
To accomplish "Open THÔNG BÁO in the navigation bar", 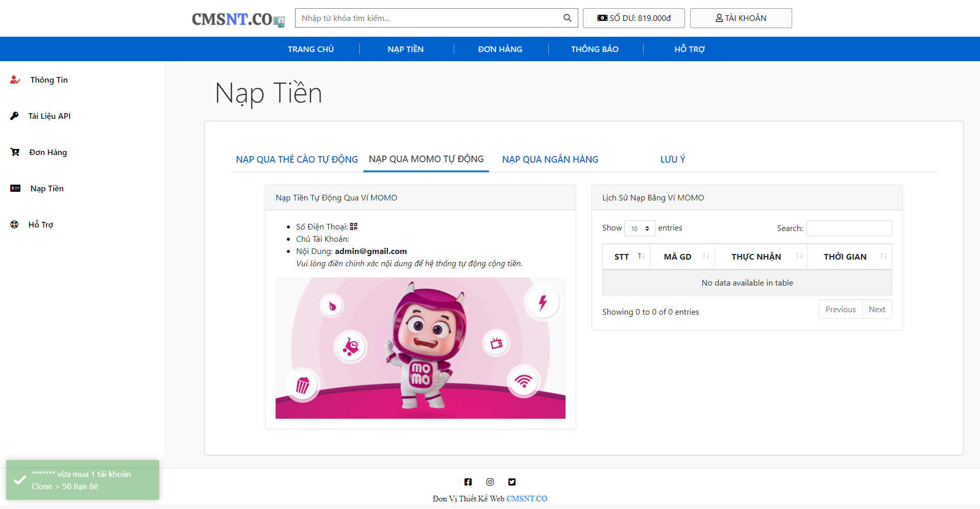I will click(595, 49).
